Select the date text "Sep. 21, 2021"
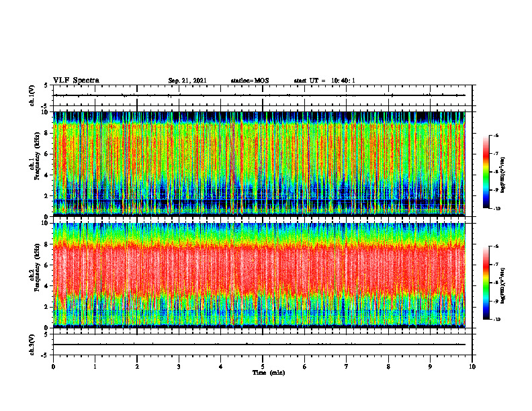The height and width of the screenshot is (411, 532). (x=187, y=81)
